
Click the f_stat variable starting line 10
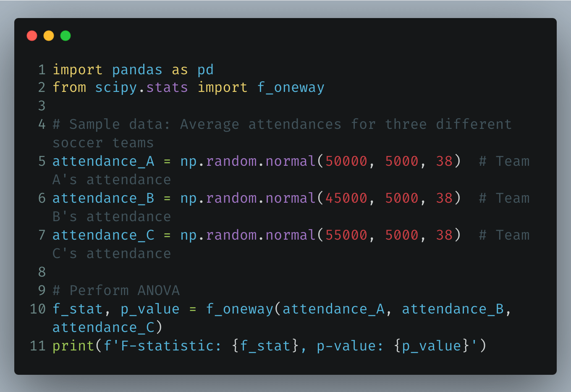[x=78, y=309]
